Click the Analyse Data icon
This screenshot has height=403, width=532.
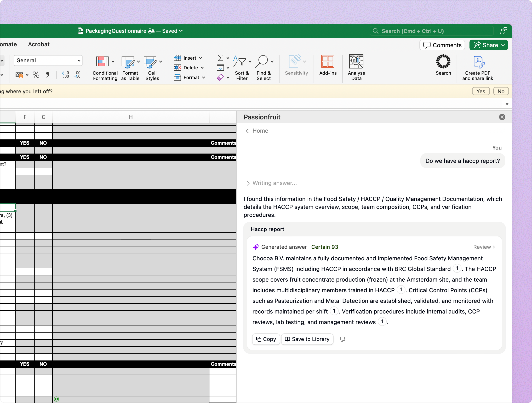tap(356, 62)
